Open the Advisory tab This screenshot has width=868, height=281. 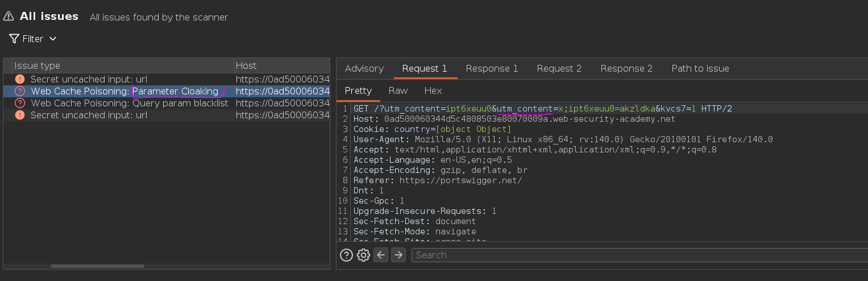[x=364, y=68]
